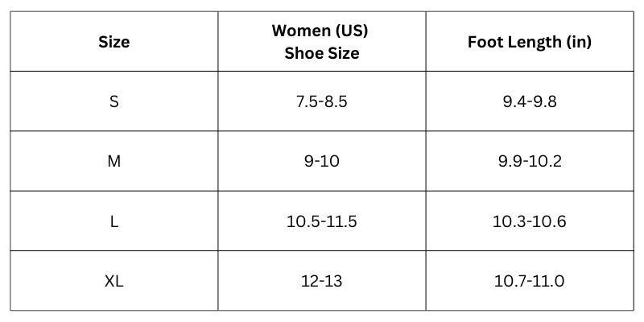Click the 7.5 value in the S row
The height and width of the screenshot is (322, 644).
(305, 101)
